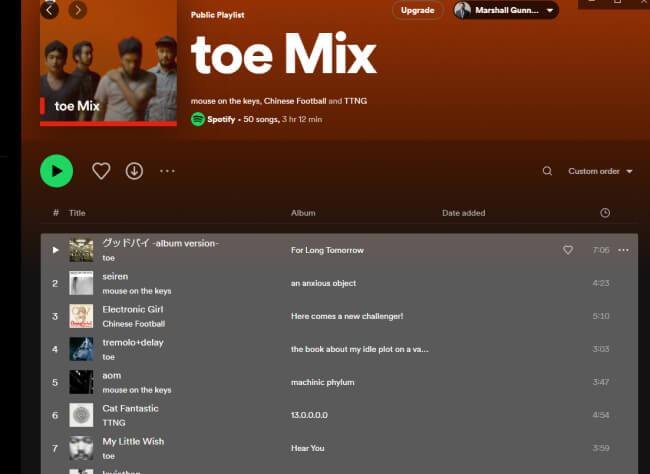Viewport: 650px width, 474px height.
Task: Go forward with the right arrow button
Action: [77, 10]
